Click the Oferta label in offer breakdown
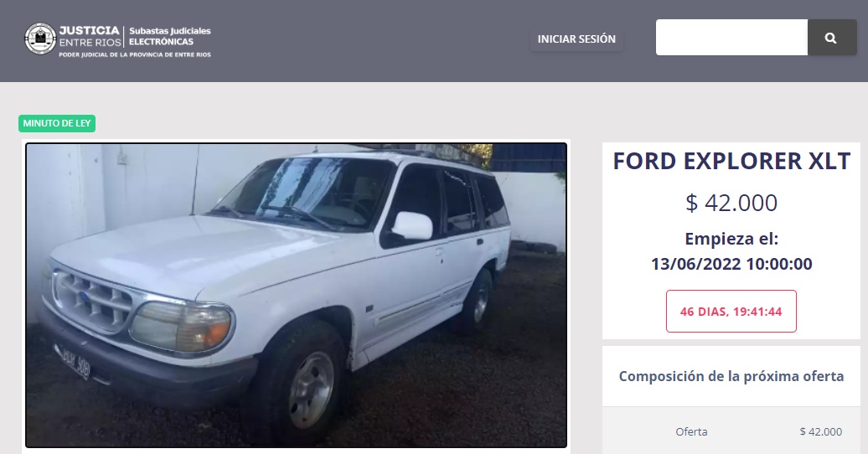Viewport: 868px width, 454px height. 691,432
